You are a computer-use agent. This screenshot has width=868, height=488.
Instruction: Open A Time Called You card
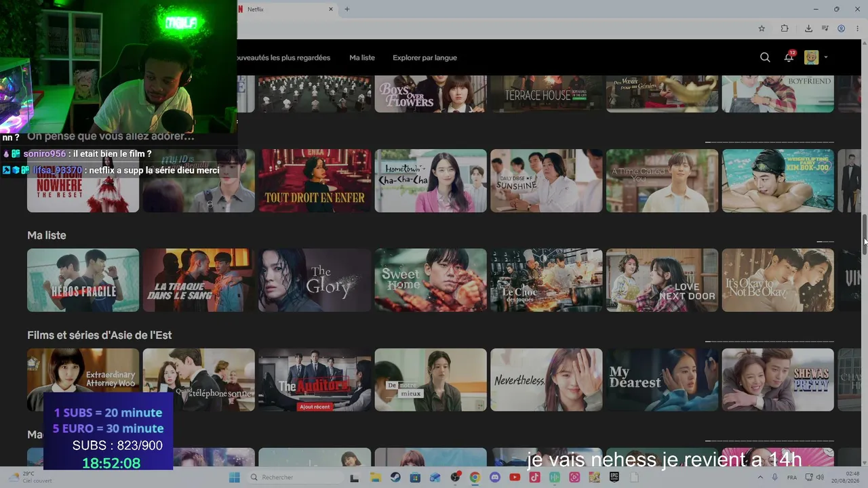pos(662,180)
